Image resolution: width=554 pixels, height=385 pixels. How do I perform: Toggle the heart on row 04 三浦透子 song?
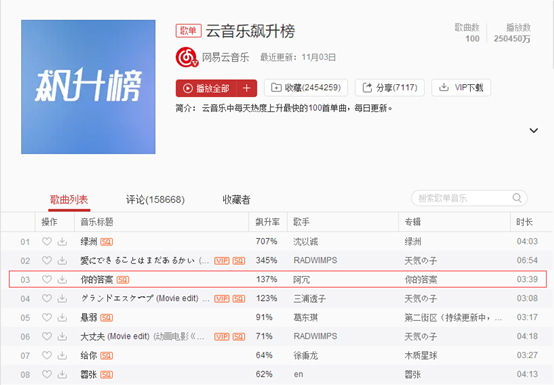click(x=47, y=298)
